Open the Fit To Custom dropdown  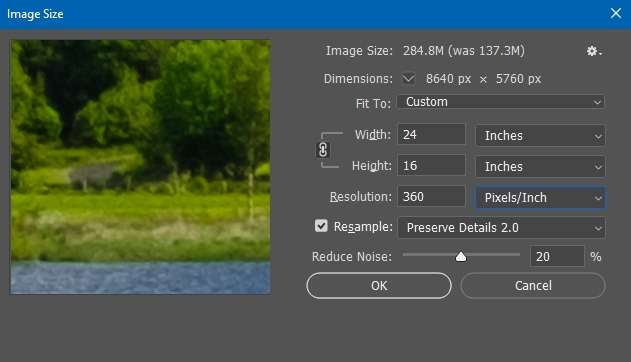501,102
